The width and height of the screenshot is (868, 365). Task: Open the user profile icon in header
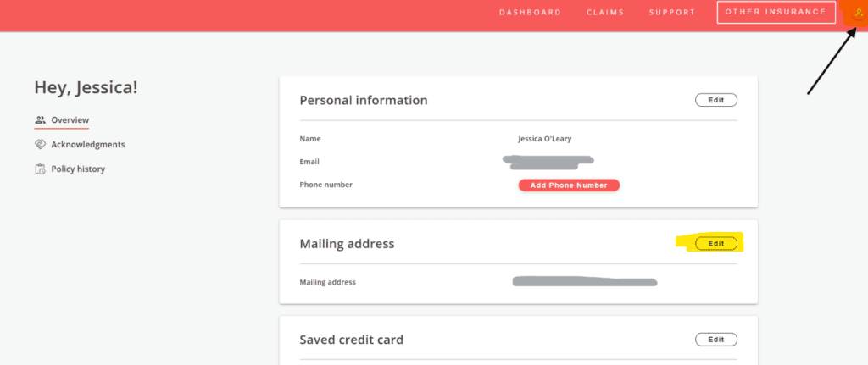pyautogui.click(x=859, y=12)
